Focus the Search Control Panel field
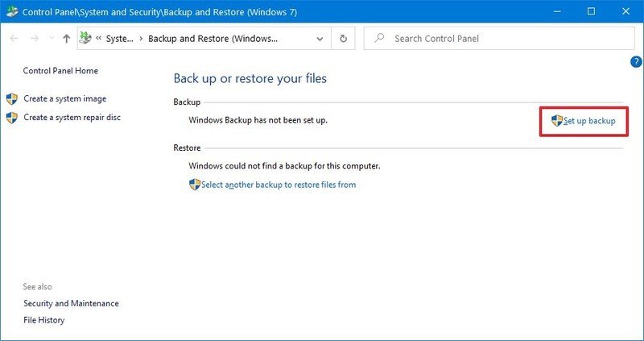 coord(499,39)
